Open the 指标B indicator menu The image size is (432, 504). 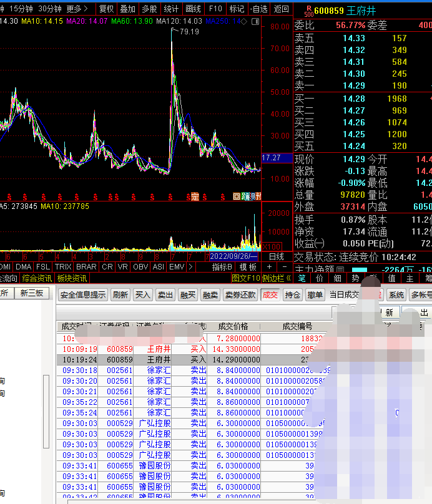point(222,267)
